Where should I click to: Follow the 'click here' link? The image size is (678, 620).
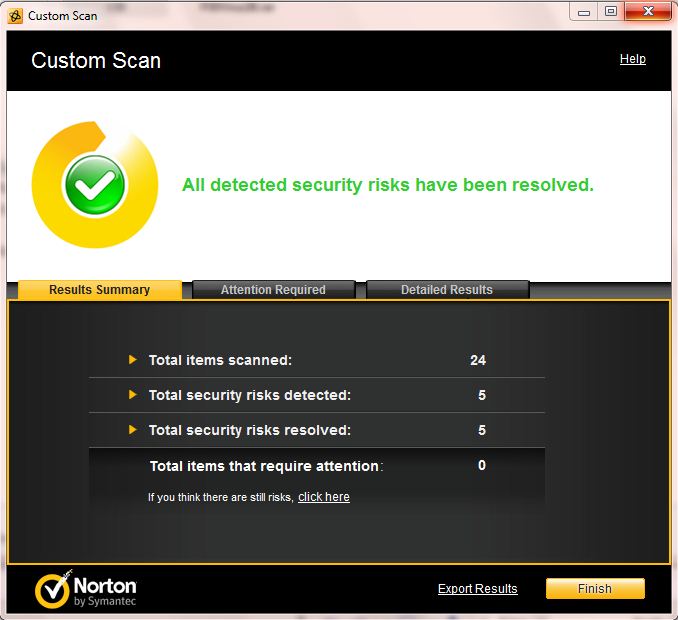pos(324,497)
